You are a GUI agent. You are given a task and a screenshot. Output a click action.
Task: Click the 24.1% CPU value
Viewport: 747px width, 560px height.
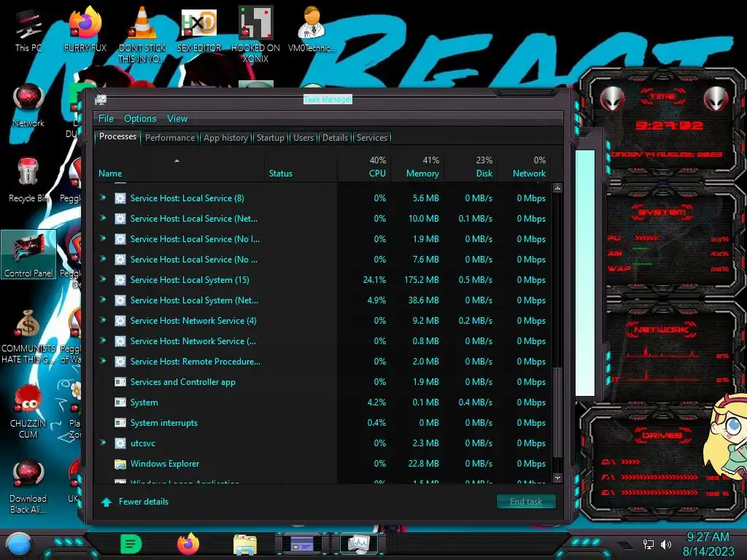click(374, 280)
